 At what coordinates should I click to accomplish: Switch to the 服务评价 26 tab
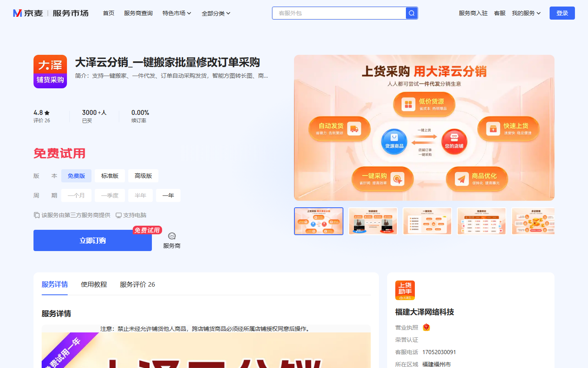(138, 284)
